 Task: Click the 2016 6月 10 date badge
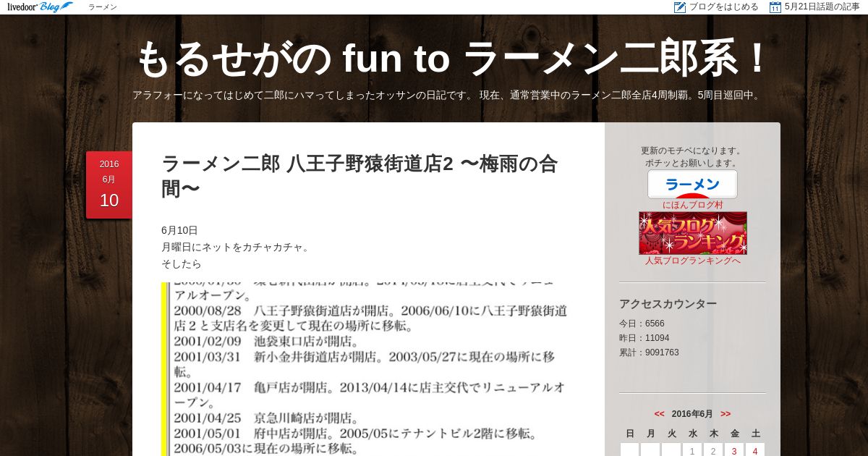pos(109,185)
